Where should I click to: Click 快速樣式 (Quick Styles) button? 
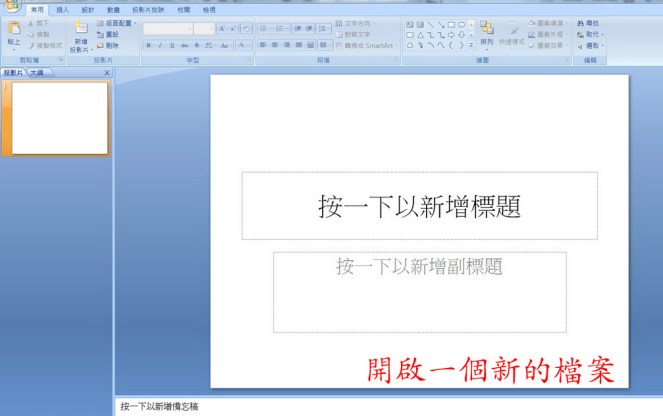pyautogui.click(x=512, y=34)
